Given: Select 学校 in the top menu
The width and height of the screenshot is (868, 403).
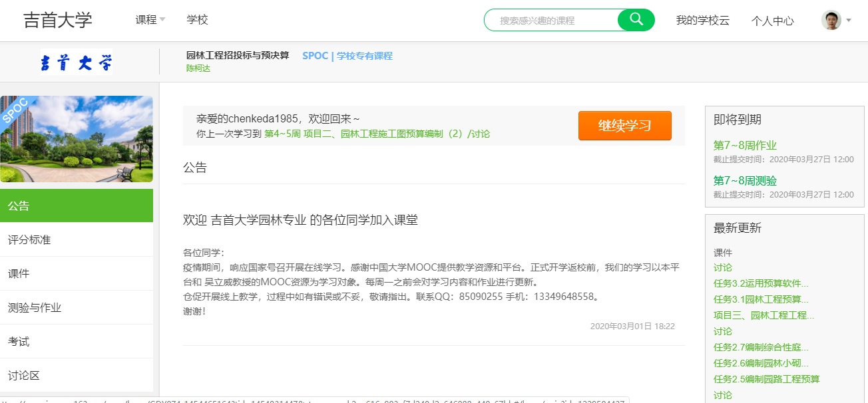Looking at the screenshot, I should click(197, 20).
